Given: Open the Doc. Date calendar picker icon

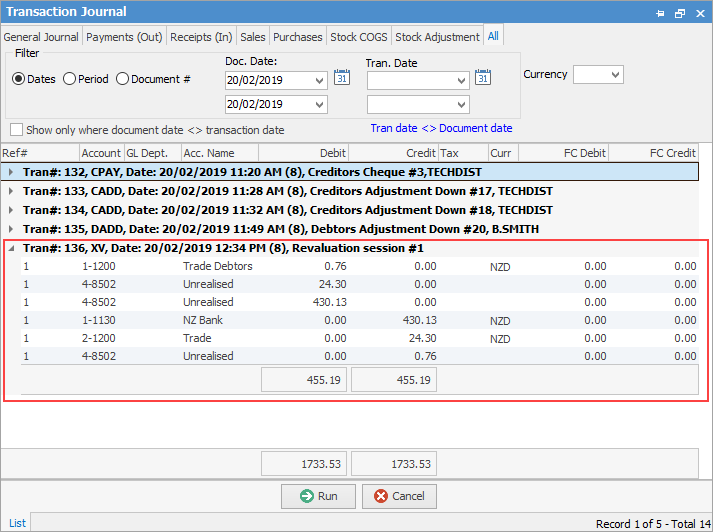Looking at the screenshot, I should [x=341, y=79].
